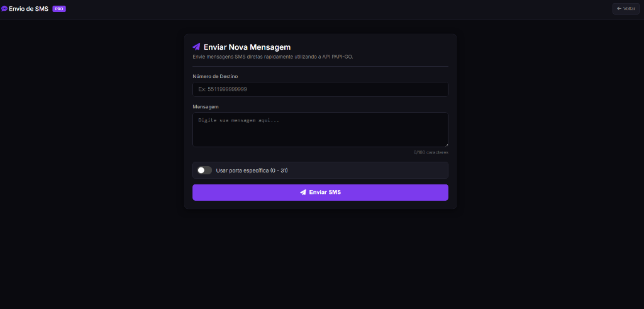
Task: Click the API PAPI-GO description text
Action: [x=273, y=57]
